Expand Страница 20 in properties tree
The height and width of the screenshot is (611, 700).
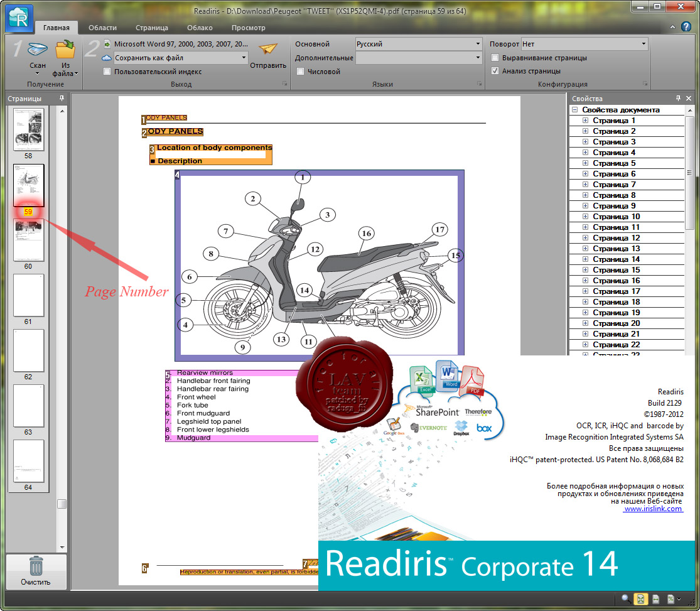585,323
